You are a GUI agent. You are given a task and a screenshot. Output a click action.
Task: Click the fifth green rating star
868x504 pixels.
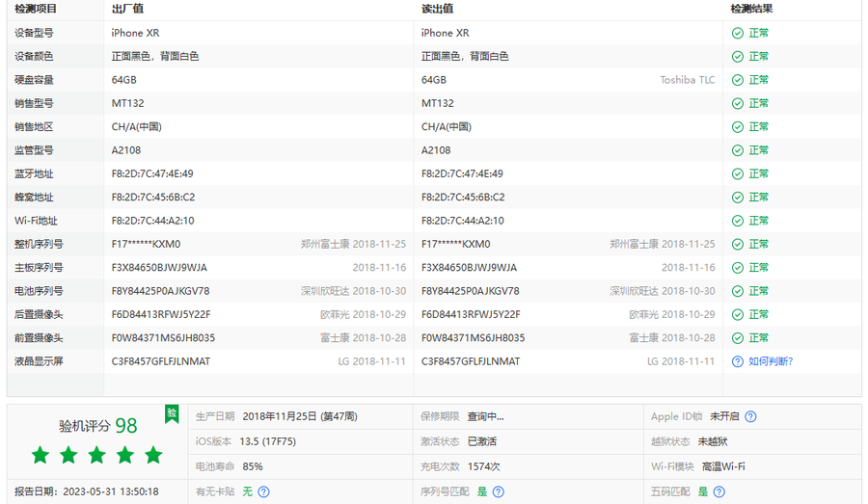pyautogui.click(x=153, y=455)
